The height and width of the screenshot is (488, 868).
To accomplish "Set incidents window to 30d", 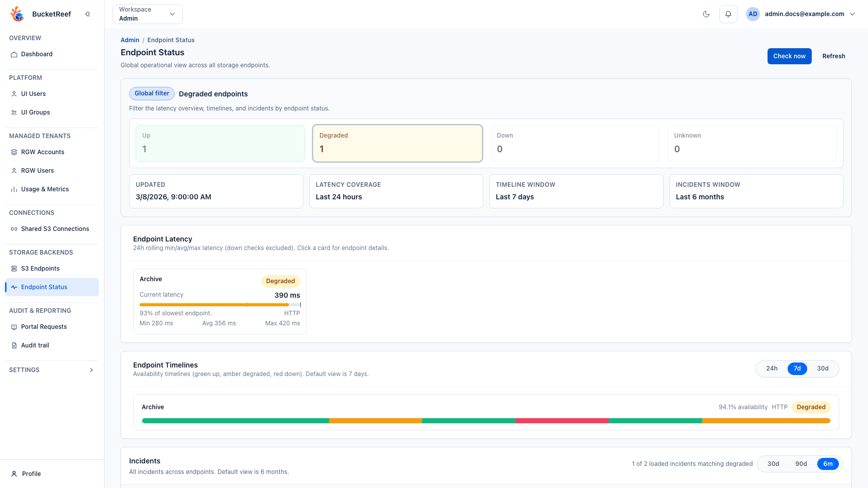I will (x=774, y=464).
